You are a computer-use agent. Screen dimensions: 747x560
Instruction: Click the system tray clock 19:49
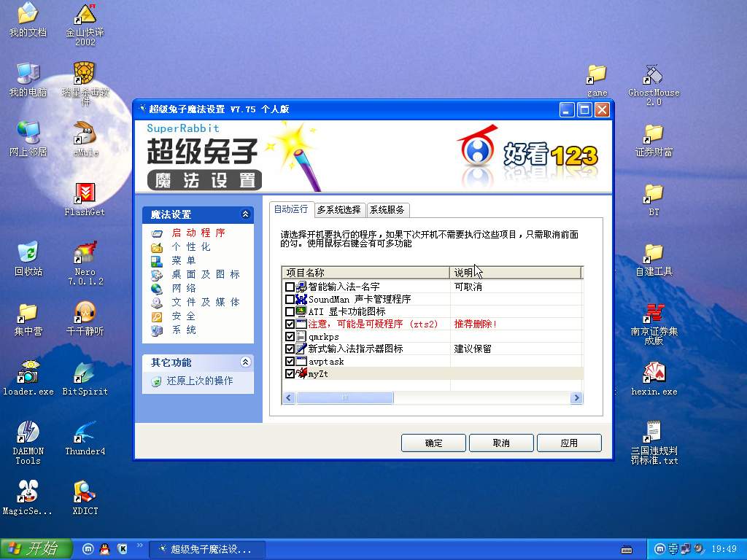(724, 549)
